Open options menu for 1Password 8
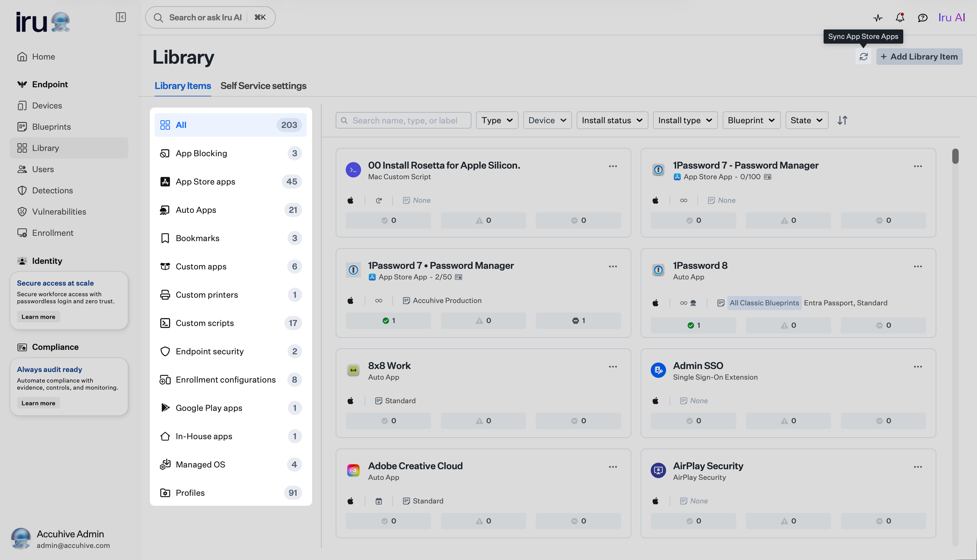 pyautogui.click(x=918, y=266)
